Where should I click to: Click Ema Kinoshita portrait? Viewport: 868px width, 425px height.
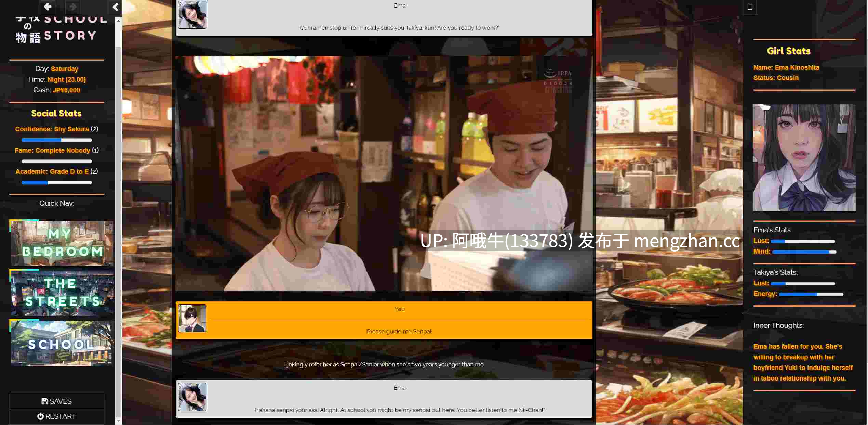(x=804, y=158)
